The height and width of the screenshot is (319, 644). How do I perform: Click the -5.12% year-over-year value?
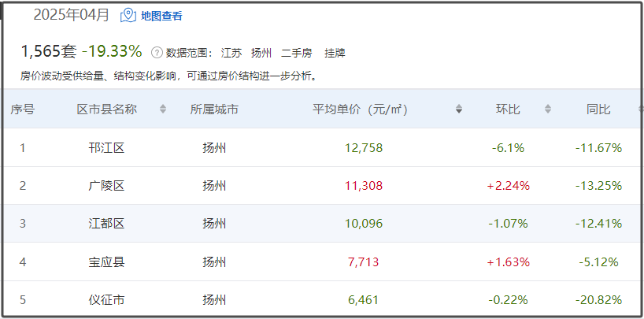click(x=598, y=262)
